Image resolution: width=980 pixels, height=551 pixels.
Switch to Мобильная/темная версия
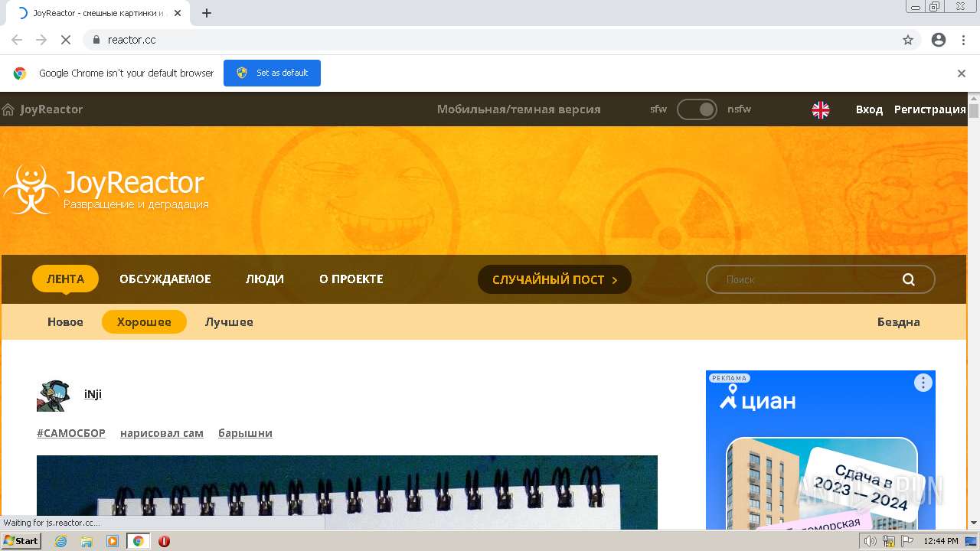click(x=519, y=109)
